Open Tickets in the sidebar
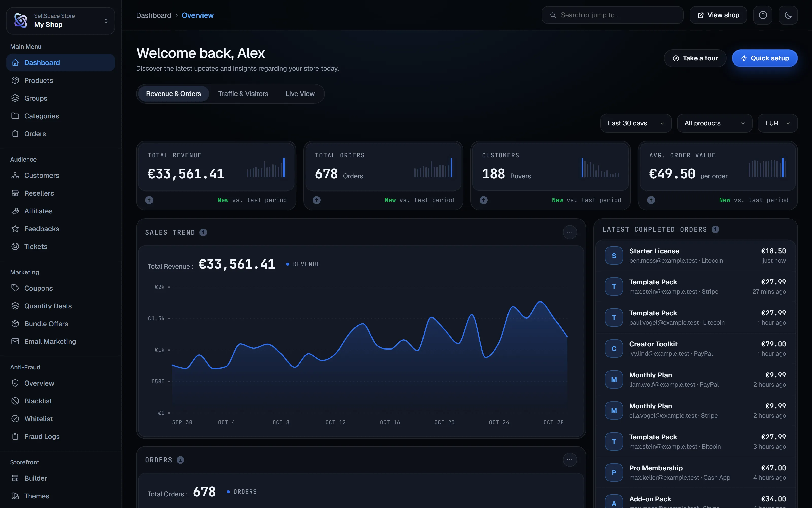This screenshot has height=508, width=812. [60, 247]
